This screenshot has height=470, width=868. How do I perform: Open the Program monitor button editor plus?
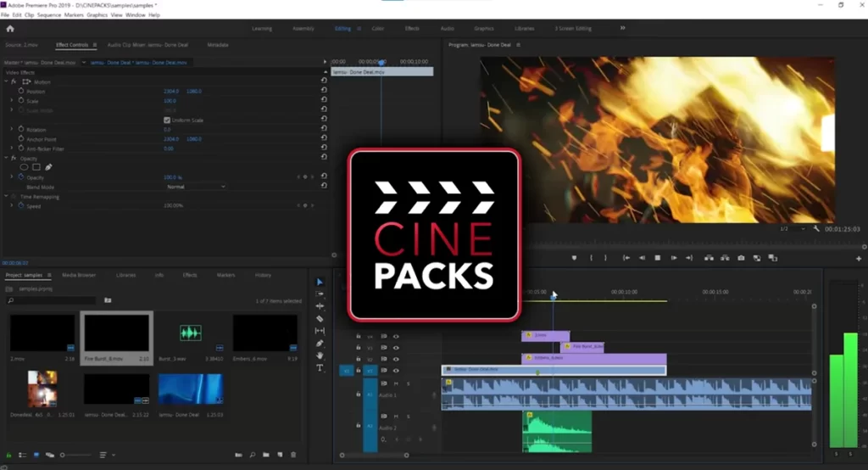[x=859, y=258]
